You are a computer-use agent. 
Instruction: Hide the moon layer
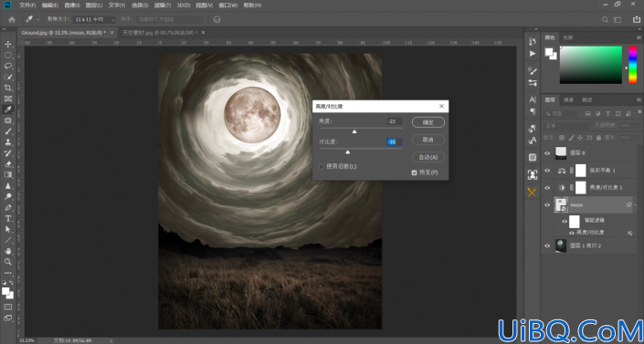coord(547,204)
